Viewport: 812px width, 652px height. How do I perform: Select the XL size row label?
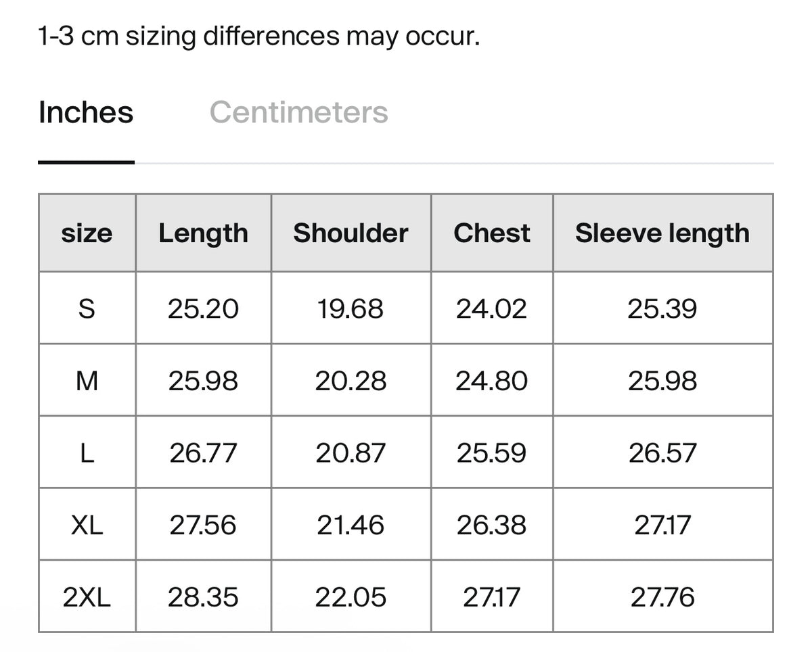(x=87, y=525)
